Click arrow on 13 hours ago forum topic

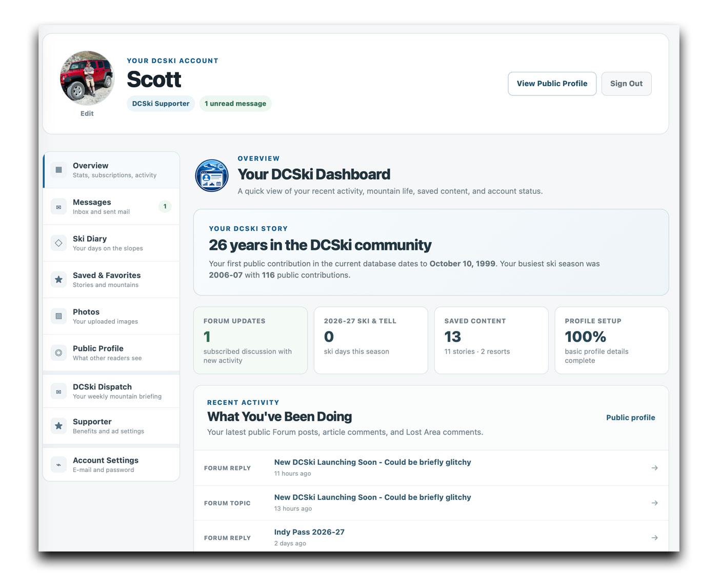654,503
